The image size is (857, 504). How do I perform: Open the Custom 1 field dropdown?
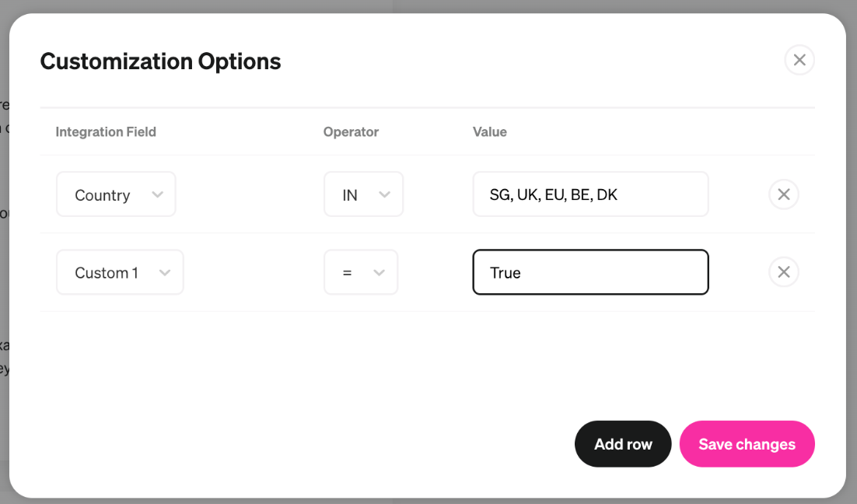pyautogui.click(x=120, y=272)
